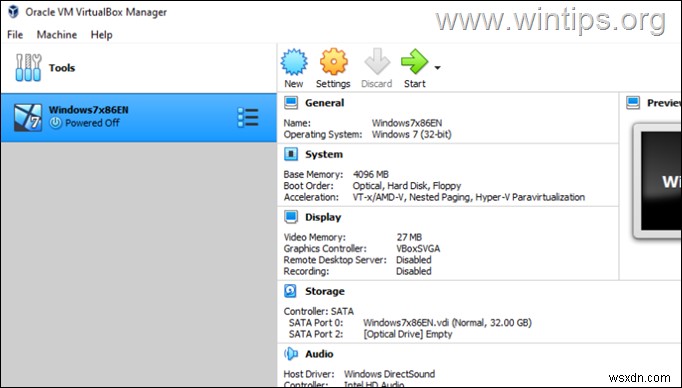The image size is (682, 388).
Task: Click the Powered Off status text
Action: pos(92,123)
